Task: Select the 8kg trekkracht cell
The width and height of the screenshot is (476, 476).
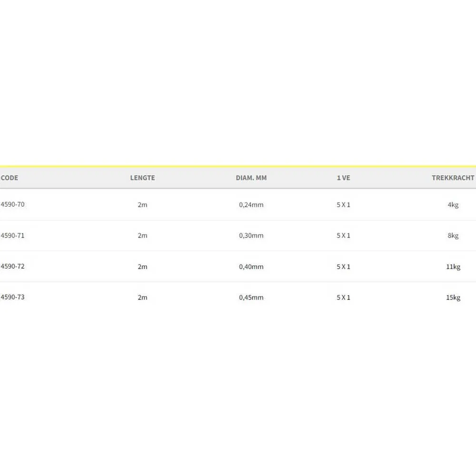Action: coord(453,236)
